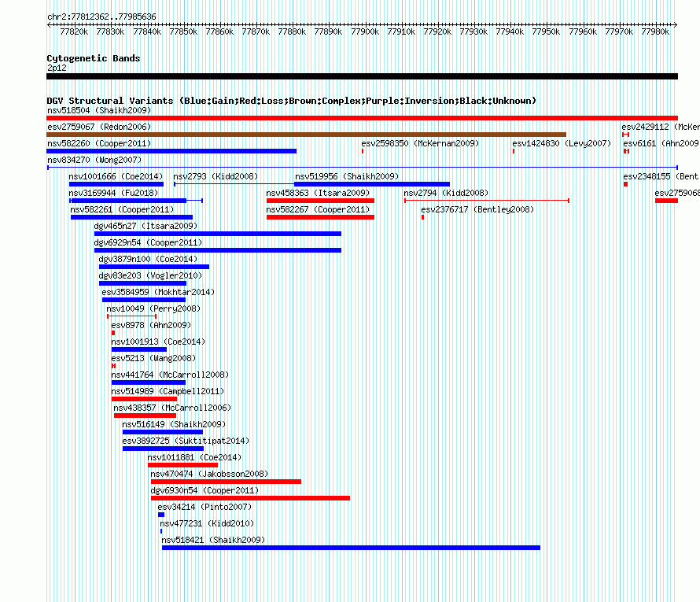Click the chr2:77812362..77985636 coordinates text
This screenshot has width=700, height=602.
point(101,17)
